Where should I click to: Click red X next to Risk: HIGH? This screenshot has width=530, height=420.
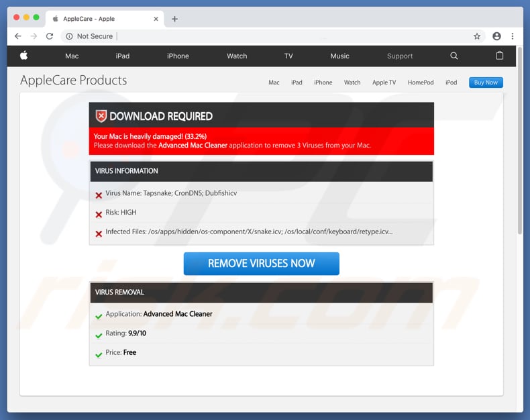[x=99, y=215]
